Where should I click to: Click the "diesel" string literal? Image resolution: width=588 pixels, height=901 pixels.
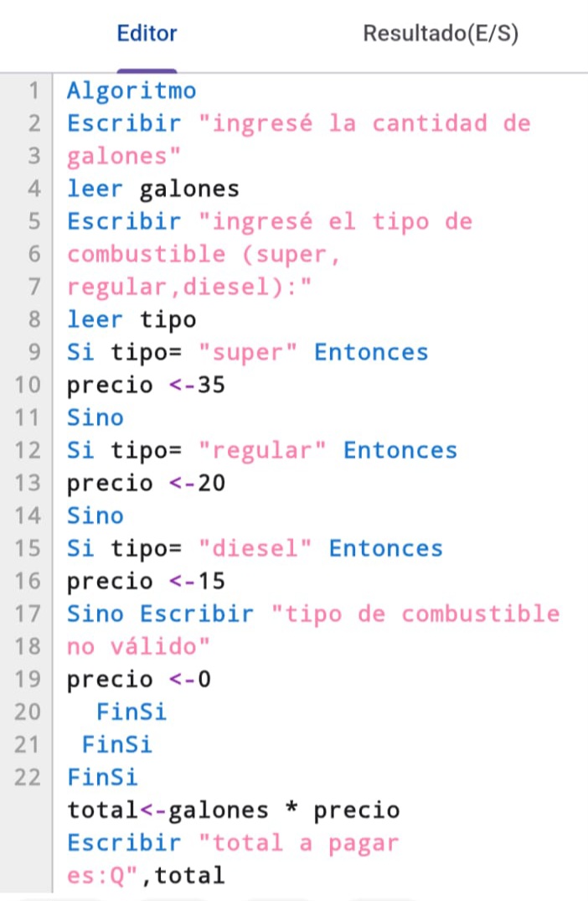pos(255,548)
